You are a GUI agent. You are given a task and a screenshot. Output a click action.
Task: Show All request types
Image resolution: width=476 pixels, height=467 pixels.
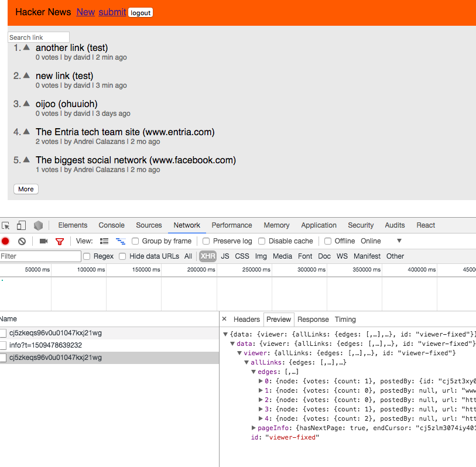(188, 256)
